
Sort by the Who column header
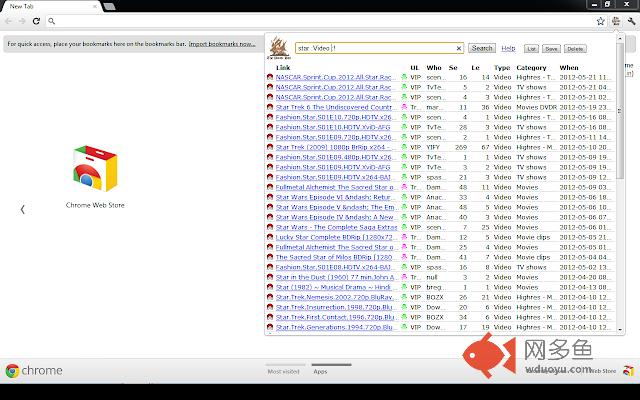434,68
